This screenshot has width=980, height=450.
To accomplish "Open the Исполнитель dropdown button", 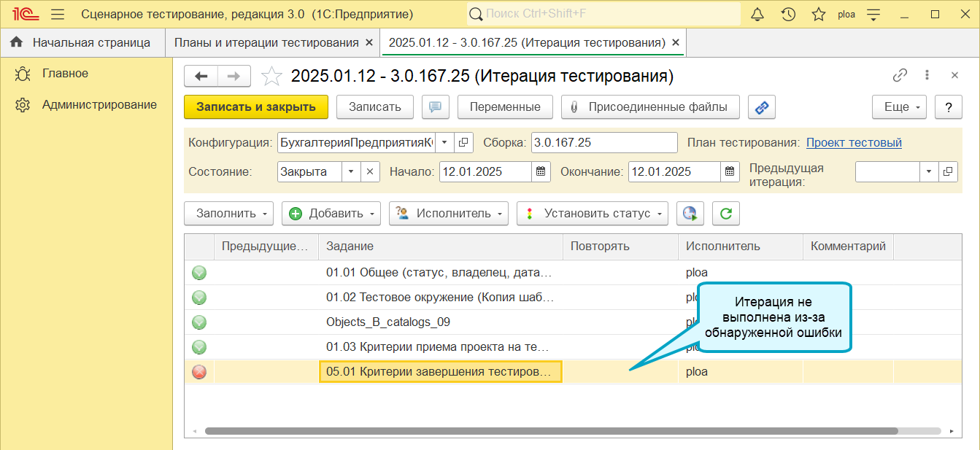I will (449, 213).
